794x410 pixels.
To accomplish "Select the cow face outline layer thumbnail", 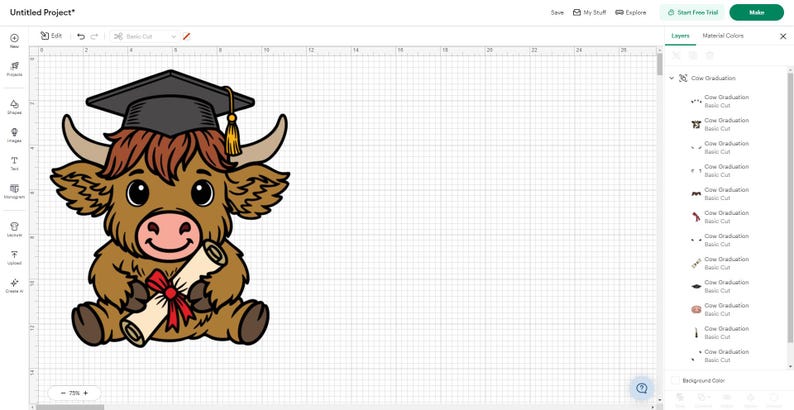I will (696, 124).
